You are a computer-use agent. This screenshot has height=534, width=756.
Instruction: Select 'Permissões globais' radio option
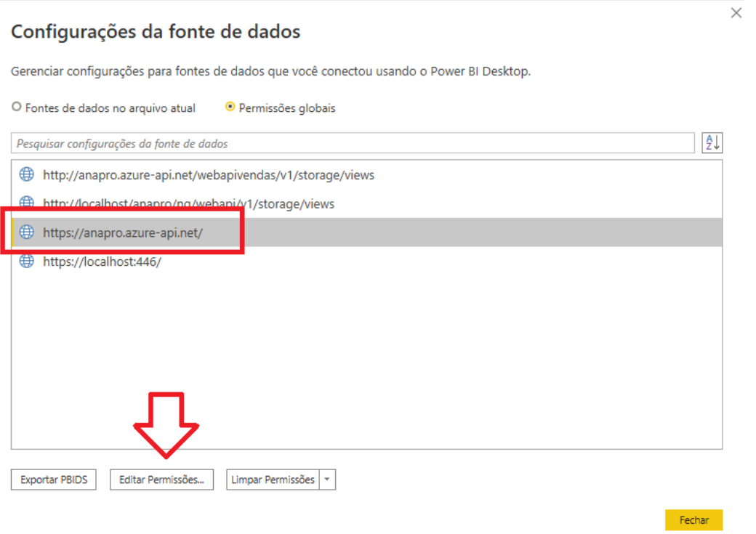(230, 108)
